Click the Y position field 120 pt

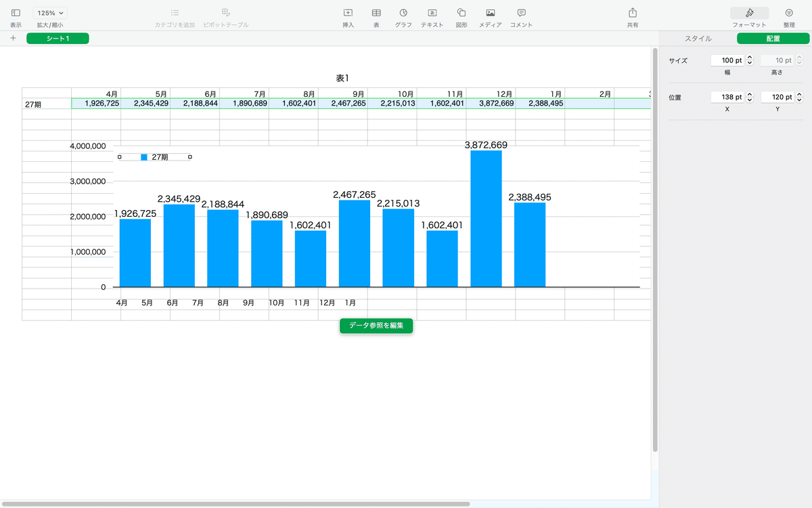click(777, 97)
